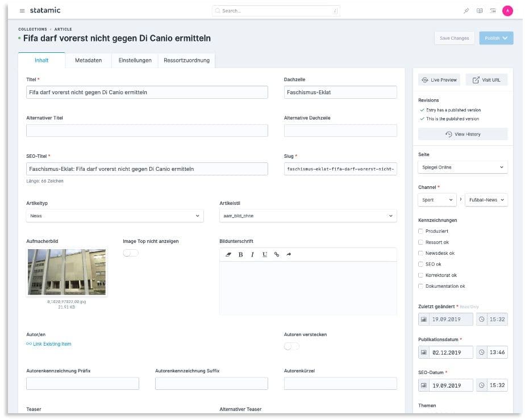Open calendar icon for Publikationsdatum
The width and height of the screenshot is (525, 420).
tap(423, 352)
